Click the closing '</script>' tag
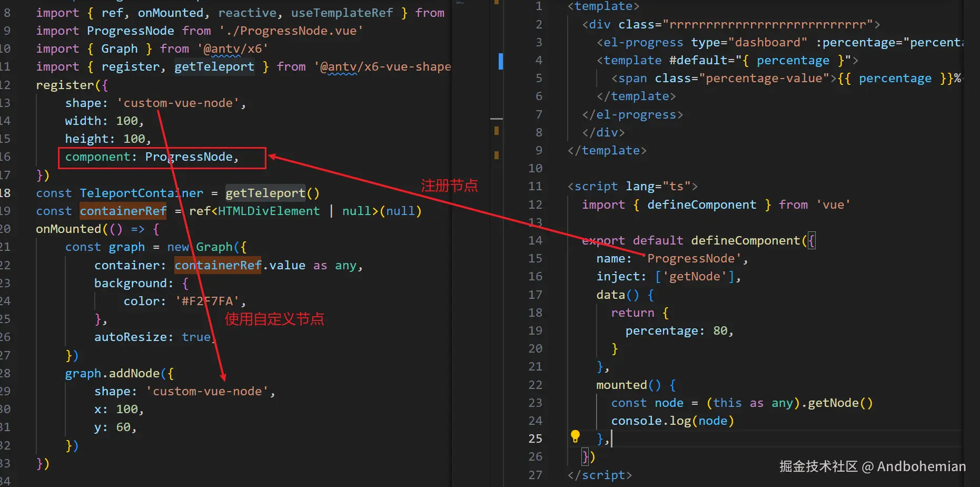Viewport: 980px width, 487px height. pos(600,475)
